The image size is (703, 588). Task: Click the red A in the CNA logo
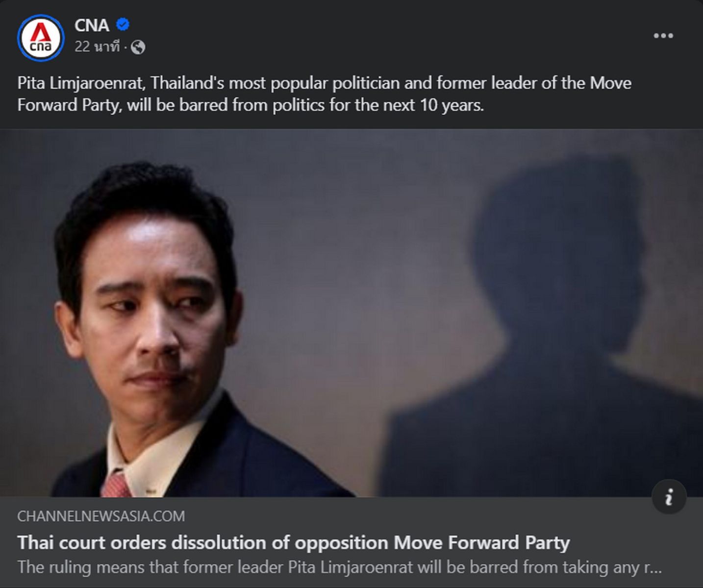[40, 33]
